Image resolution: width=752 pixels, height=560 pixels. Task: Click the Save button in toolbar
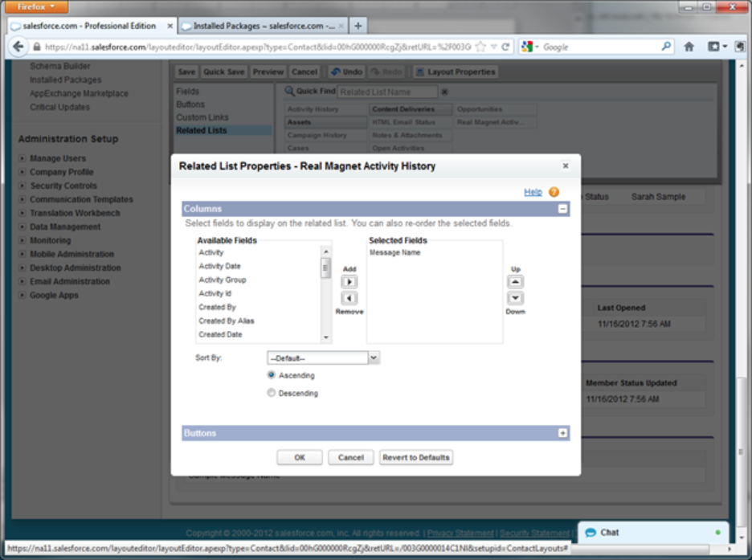coord(186,72)
